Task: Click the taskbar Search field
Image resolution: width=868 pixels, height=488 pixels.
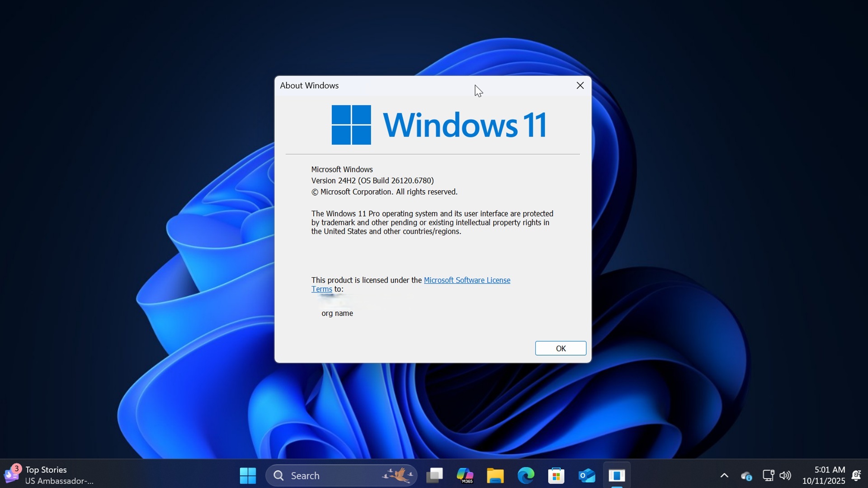Action: coord(341,475)
